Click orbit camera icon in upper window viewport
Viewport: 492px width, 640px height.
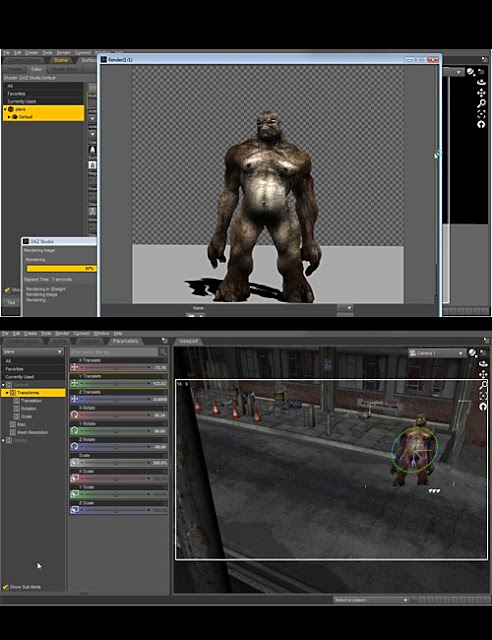coord(481,82)
